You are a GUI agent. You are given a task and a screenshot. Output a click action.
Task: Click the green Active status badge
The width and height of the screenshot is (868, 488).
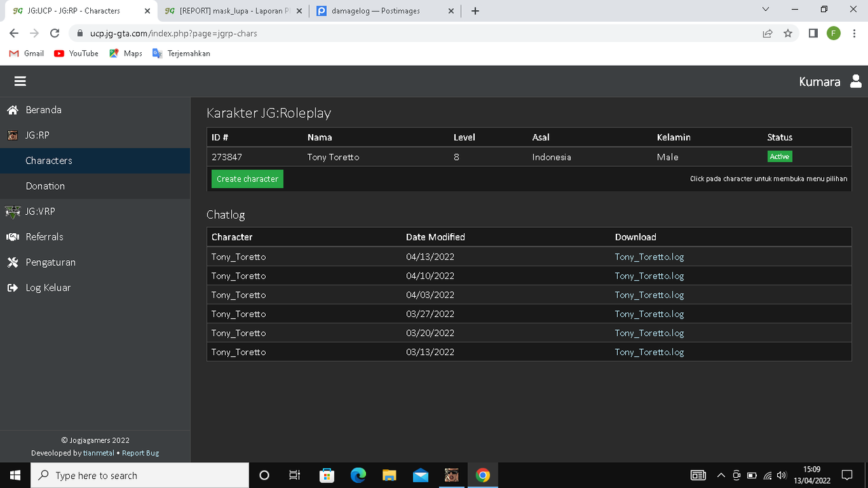click(x=780, y=157)
